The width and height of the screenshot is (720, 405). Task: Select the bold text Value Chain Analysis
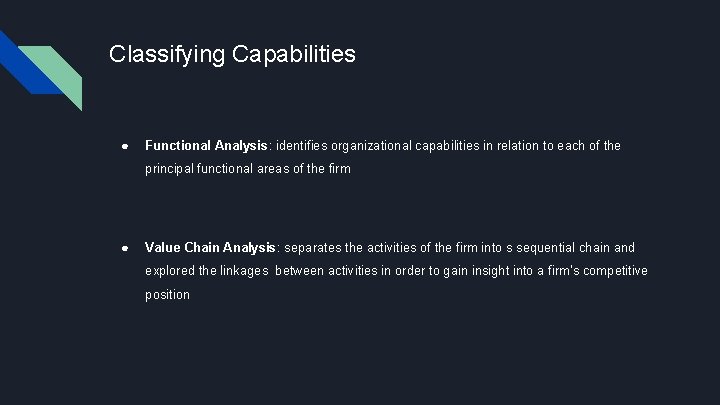[210, 248]
